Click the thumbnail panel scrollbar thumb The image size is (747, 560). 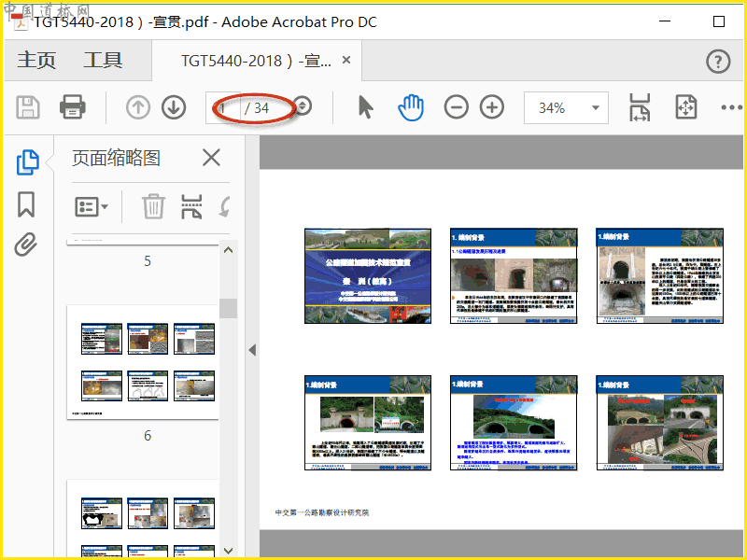(228, 308)
